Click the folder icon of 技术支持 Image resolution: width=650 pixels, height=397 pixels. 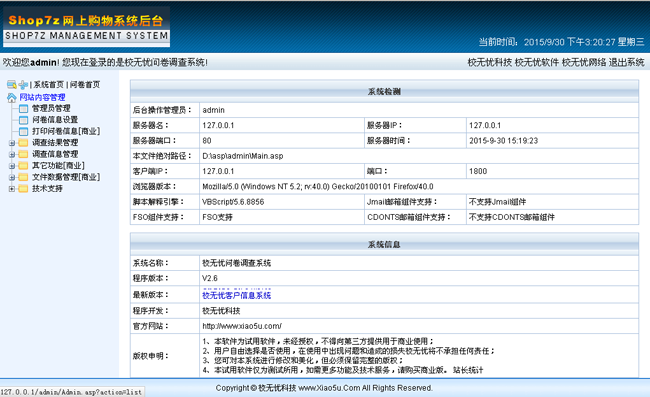(x=23, y=189)
